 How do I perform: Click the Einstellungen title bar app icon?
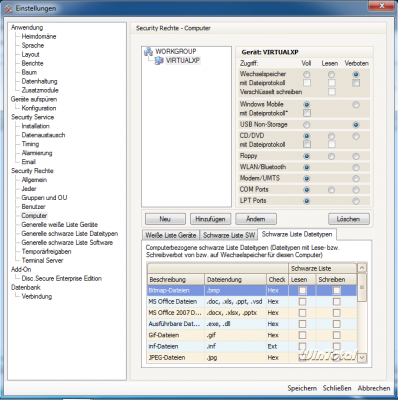[8, 8]
